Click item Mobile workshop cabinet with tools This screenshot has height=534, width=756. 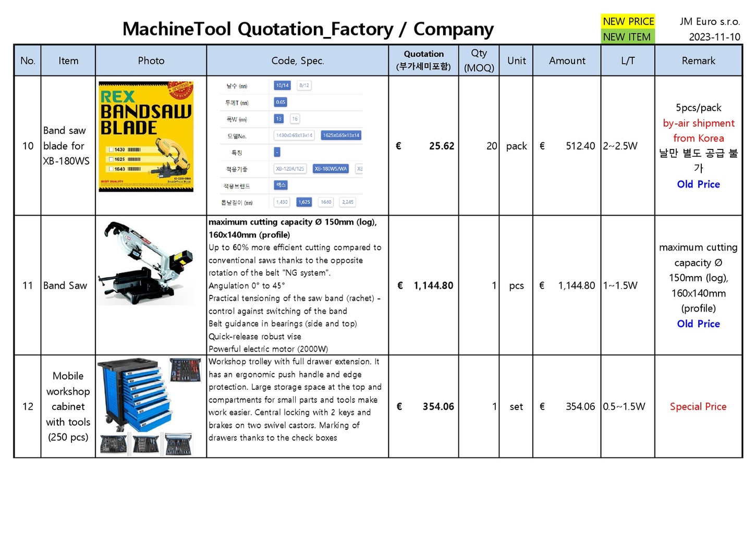tap(68, 406)
